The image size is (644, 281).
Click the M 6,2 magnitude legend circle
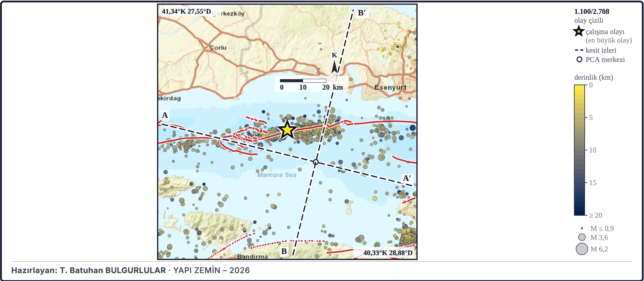pyautogui.click(x=582, y=249)
